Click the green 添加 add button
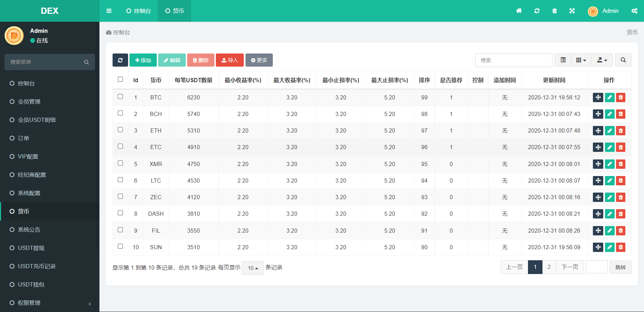Screen dimensions: 644x312 coord(143,60)
